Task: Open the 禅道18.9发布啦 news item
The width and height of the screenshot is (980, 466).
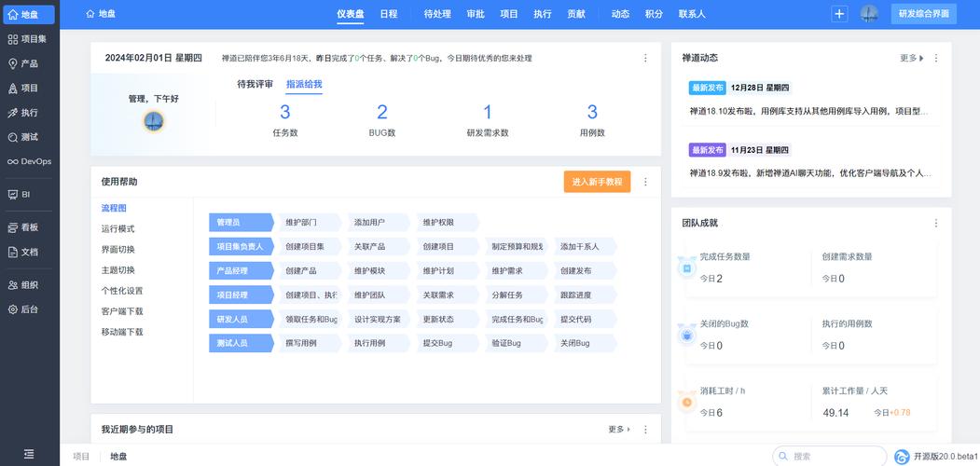Action: (x=810, y=173)
